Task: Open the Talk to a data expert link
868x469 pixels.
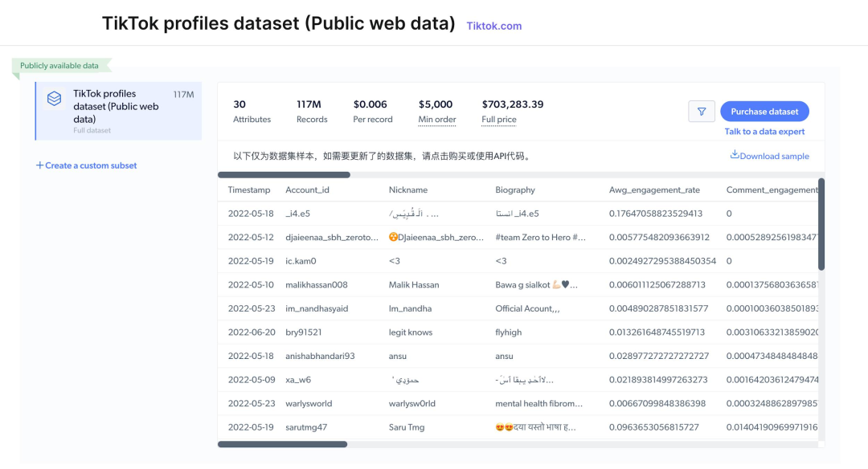Action: coord(764,131)
